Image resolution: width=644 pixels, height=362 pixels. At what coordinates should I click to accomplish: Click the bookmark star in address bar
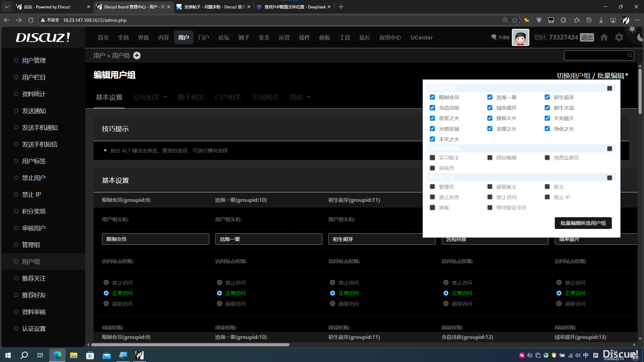click(515, 20)
